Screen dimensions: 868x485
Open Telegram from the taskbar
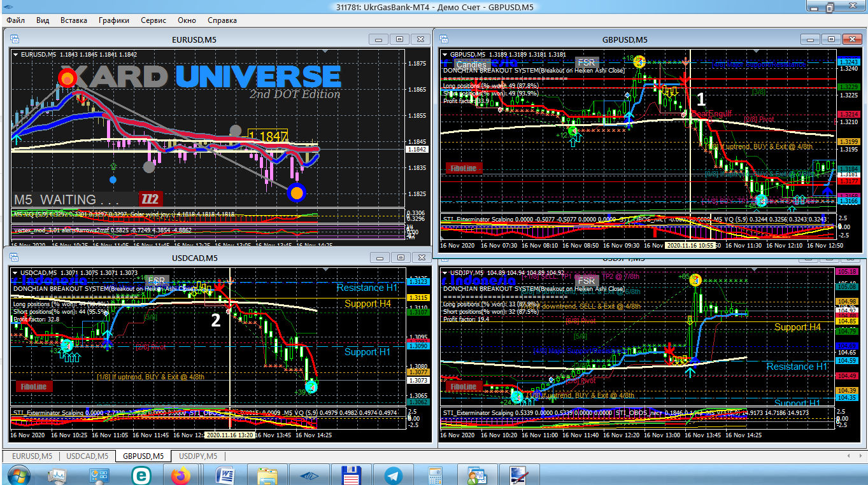click(x=394, y=475)
